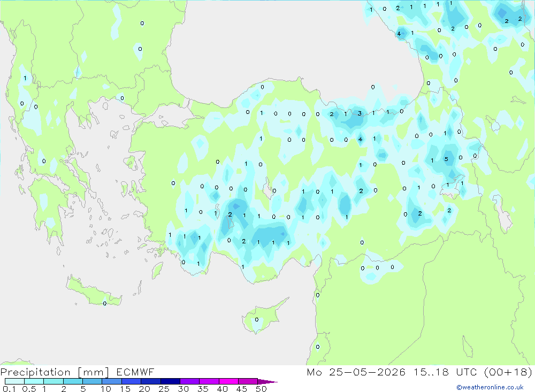Click the '25' legend scale label
The width and height of the screenshot is (535, 392).
pos(164,389)
